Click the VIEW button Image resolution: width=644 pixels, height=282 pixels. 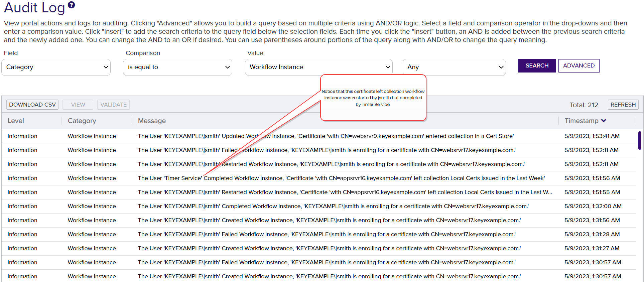pyautogui.click(x=78, y=105)
